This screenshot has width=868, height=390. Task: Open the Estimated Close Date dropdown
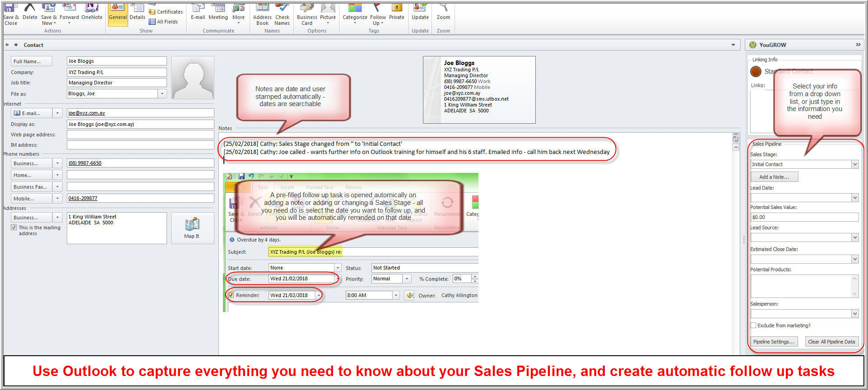pos(854,259)
